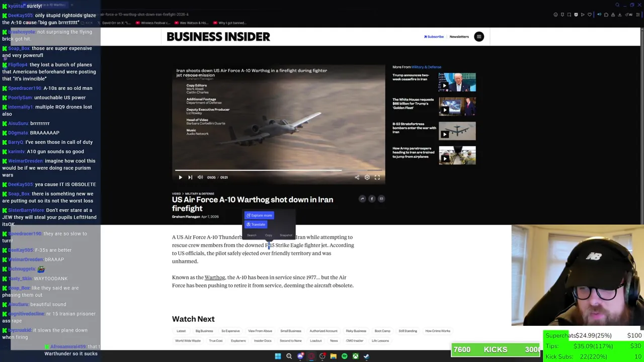Open Xbox app from the taskbar
Screen dimensions: 644x362
point(355,356)
